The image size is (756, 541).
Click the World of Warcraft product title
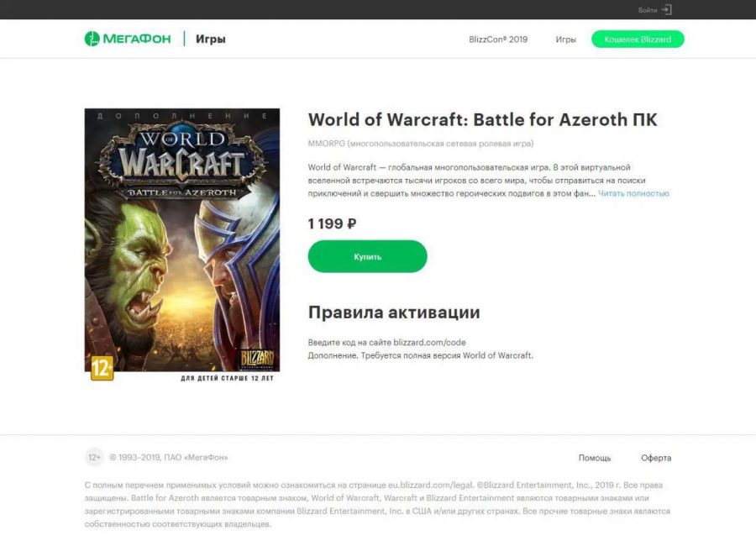pyautogui.click(x=483, y=119)
